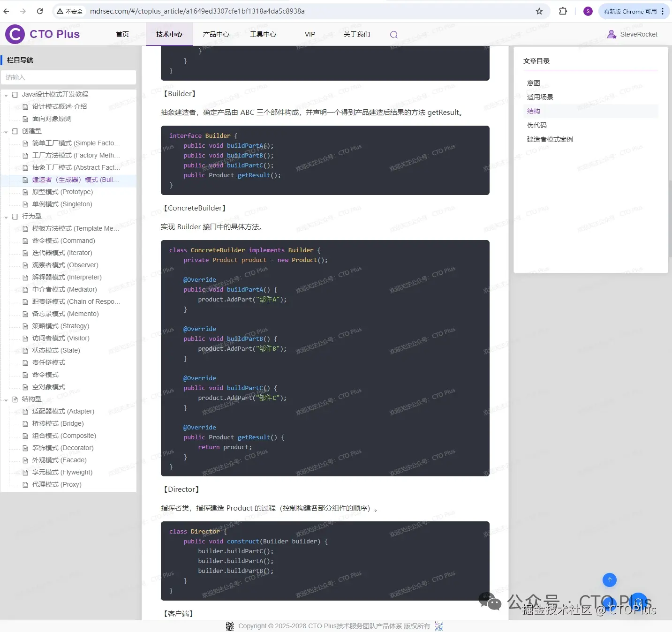Click the browser back arrow
Screen dimensions: 672x632
point(6,11)
